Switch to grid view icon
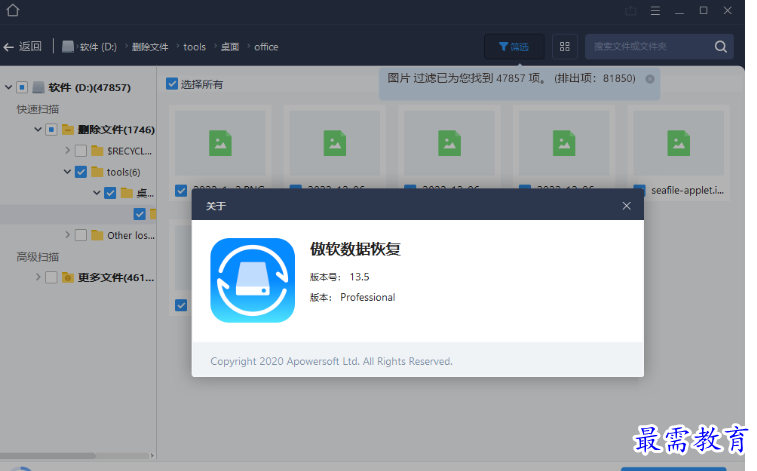Screen dimensions: 757x471 pyautogui.click(x=564, y=47)
